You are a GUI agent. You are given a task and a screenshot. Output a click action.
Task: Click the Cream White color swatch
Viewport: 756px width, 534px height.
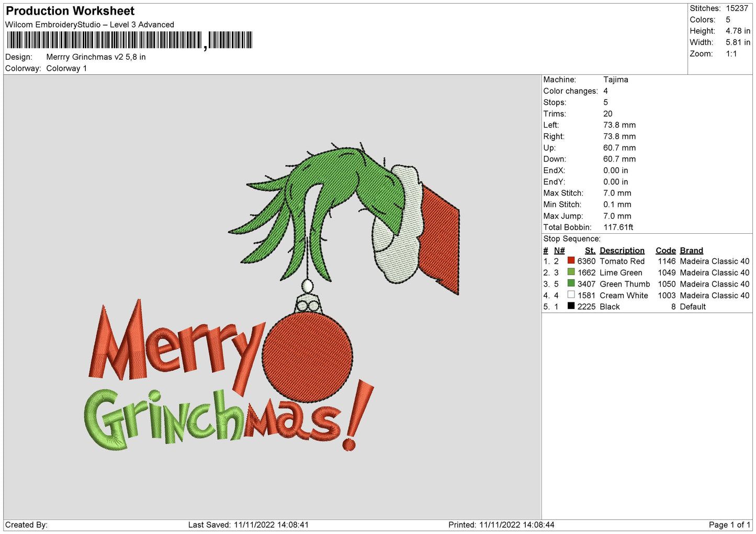pyautogui.click(x=571, y=295)
